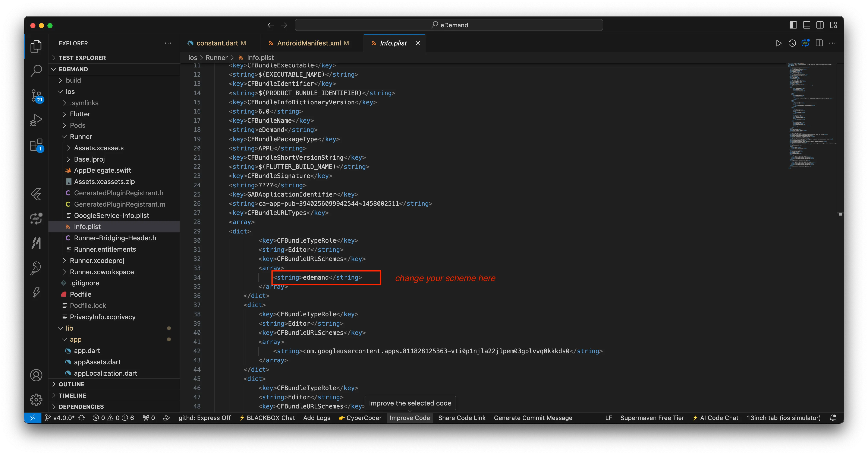Open Explorer Views and More Actions ellipsis
Screen dimensions: 868x455
[x=168, y=43]
